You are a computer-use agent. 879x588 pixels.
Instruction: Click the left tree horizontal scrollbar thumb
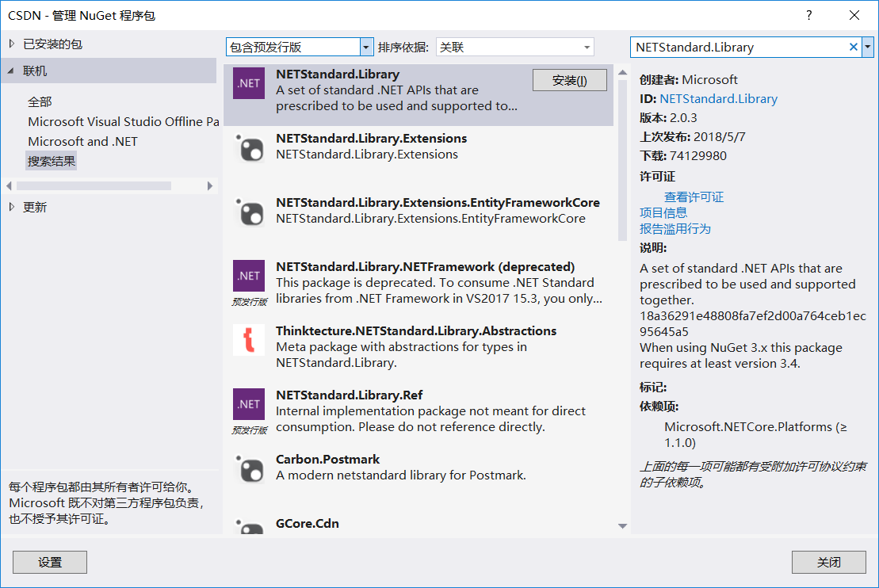(94, 185)
